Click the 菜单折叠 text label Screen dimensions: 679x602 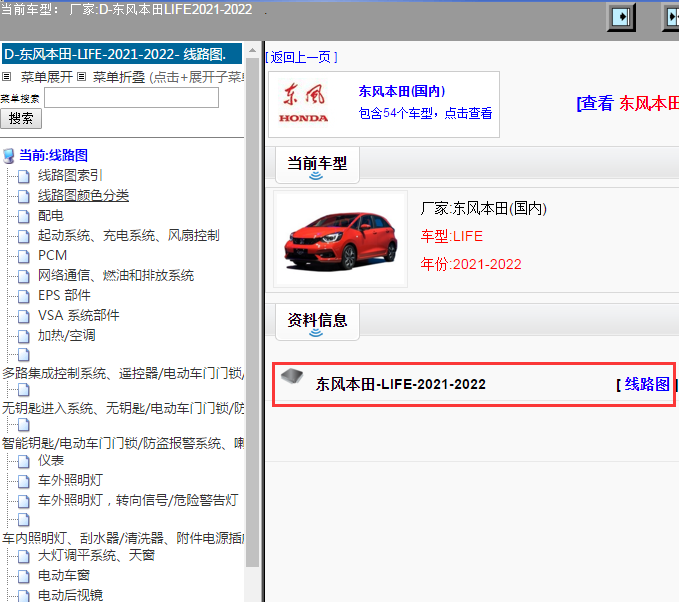tap(119, 77)
